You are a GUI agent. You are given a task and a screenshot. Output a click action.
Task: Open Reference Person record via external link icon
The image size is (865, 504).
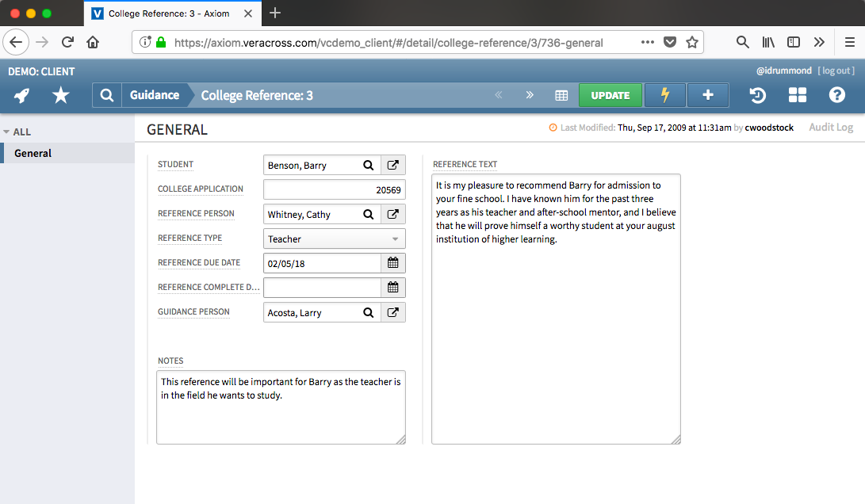click(x=393, y=214)
